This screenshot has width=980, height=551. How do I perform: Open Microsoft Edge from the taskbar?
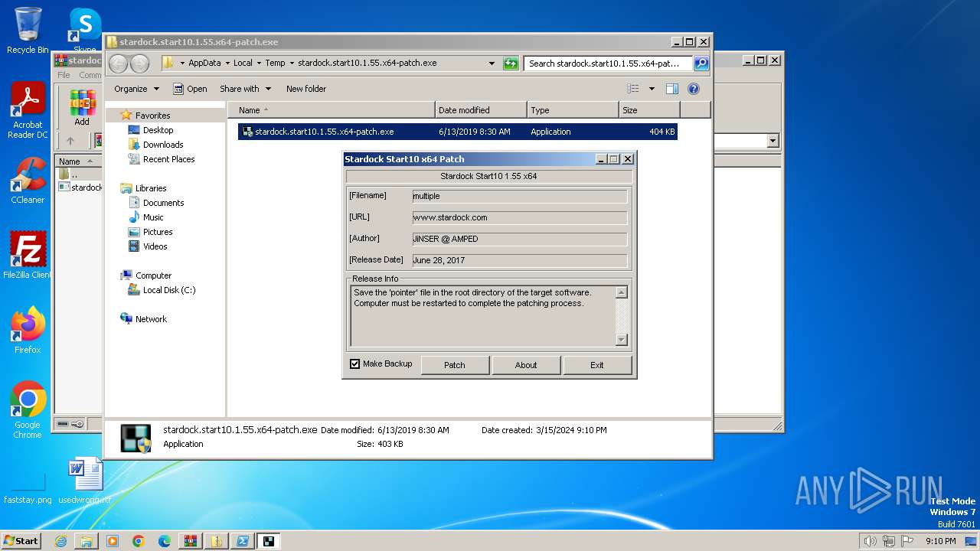(165, 541)
